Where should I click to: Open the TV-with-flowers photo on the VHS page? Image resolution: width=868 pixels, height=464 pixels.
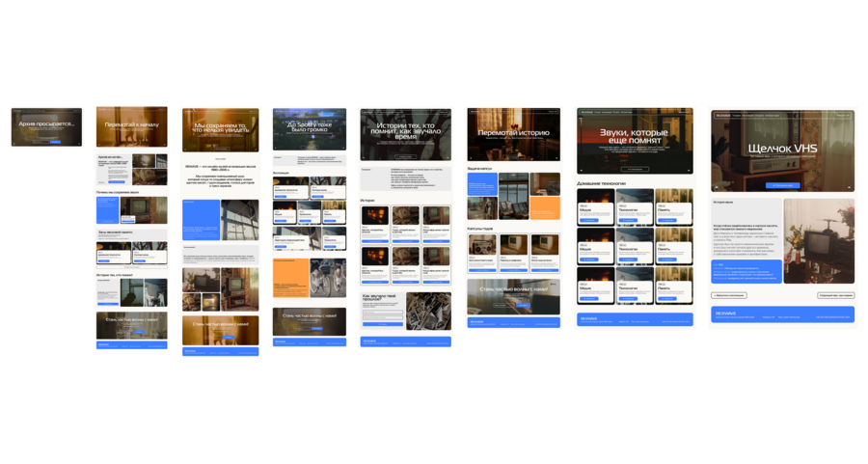(x=819, y=241)
